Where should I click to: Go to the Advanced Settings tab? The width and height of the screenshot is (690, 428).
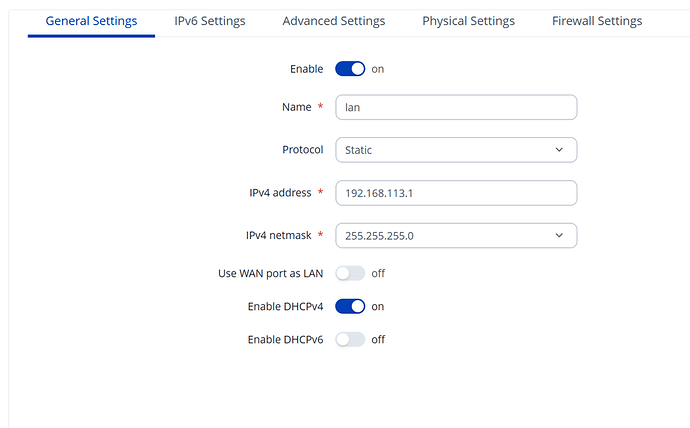pos(333,21)
